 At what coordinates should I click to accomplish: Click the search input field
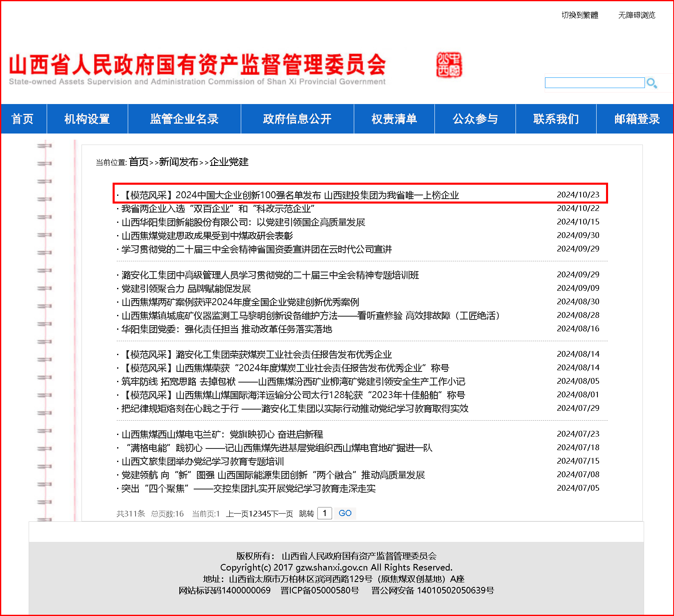point(594,83)
